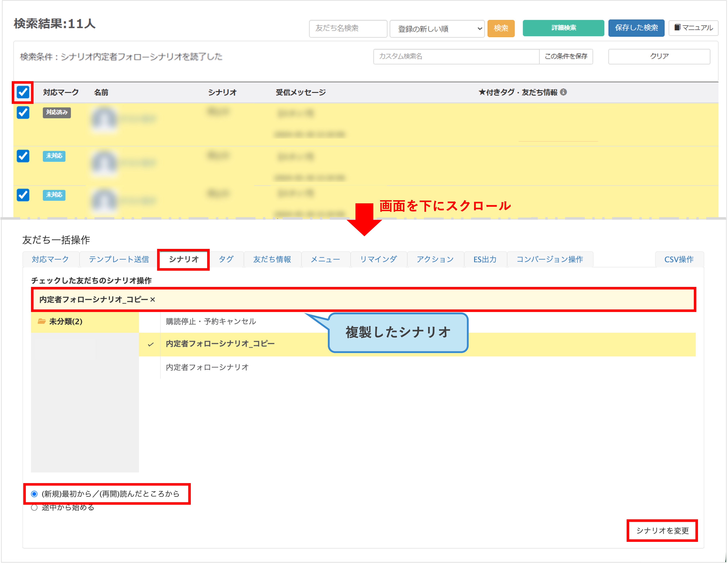Click the orange 検索 button
Image resolution: width=728 pixels, height=563 pixels.
(x=501, y=28)
